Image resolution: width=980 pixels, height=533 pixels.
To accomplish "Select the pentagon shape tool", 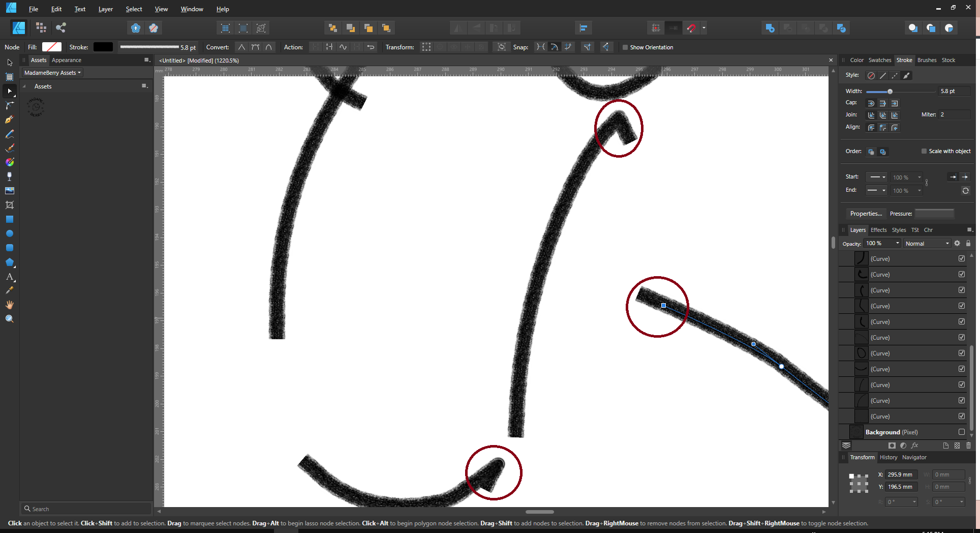I will tap(10, 262).
